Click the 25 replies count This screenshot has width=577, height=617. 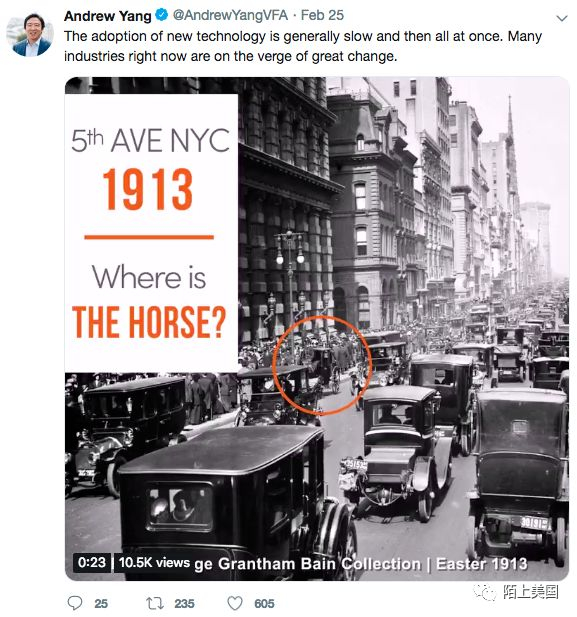[101, 604]
